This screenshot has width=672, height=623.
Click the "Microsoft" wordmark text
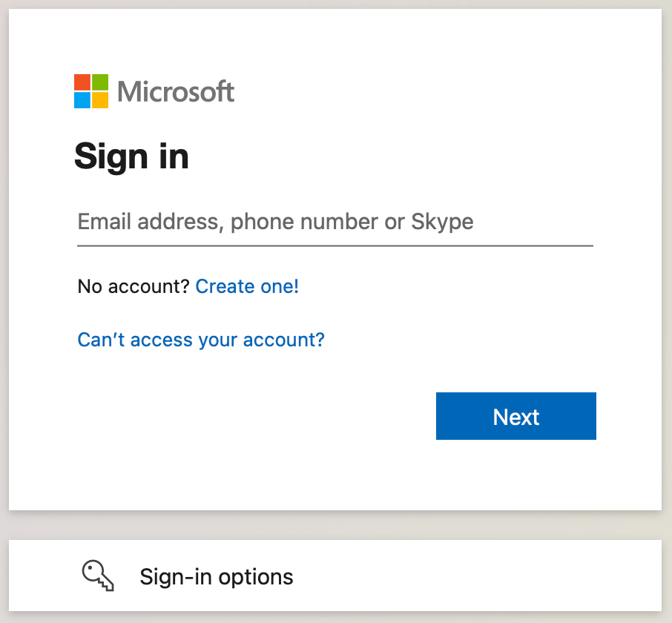coord(176,92)
